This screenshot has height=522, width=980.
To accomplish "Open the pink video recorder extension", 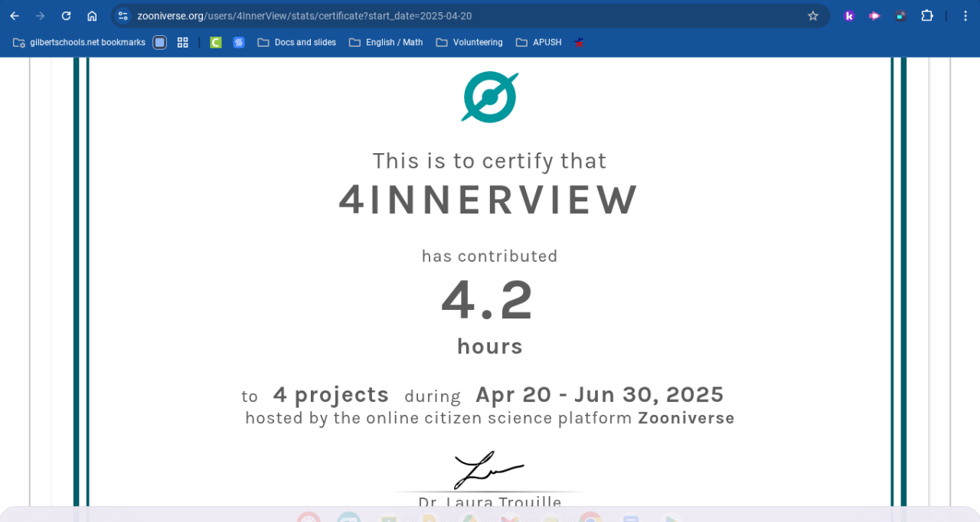I will (x=874, y=15).
